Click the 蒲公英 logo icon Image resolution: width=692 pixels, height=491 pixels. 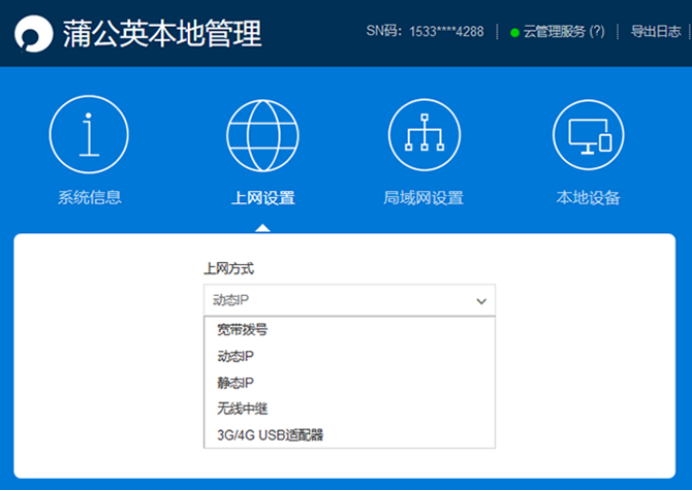(x=34, y=34)
